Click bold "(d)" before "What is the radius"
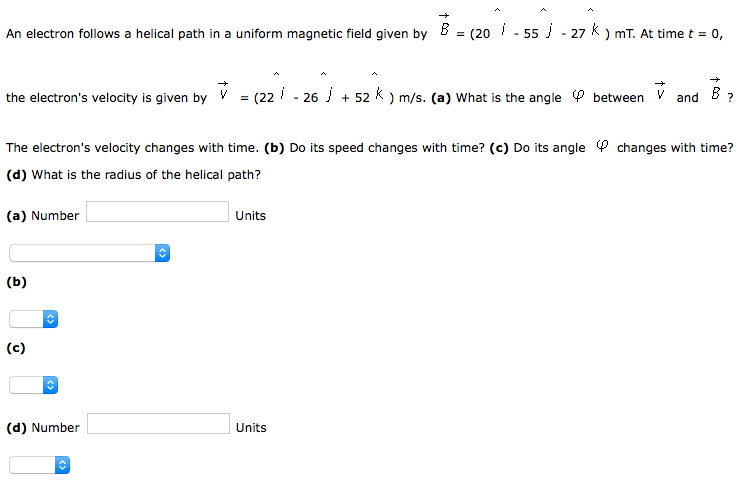738x482 pixels. click(17, 175)
